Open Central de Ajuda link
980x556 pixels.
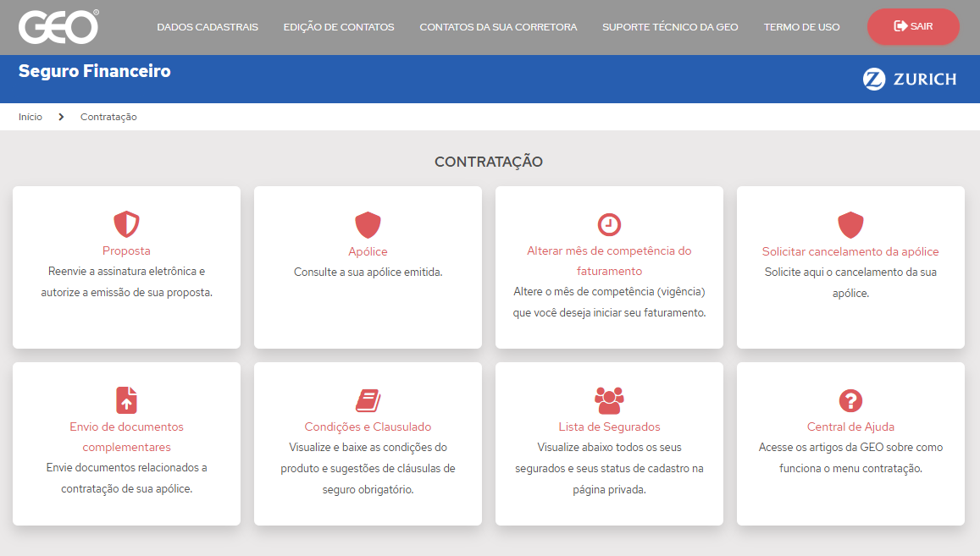(850, 427)
